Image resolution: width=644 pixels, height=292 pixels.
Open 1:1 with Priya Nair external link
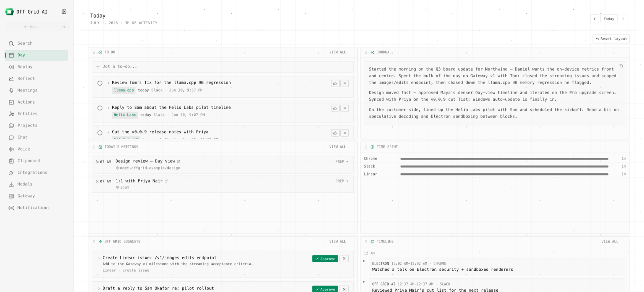(x=166, y=181)
